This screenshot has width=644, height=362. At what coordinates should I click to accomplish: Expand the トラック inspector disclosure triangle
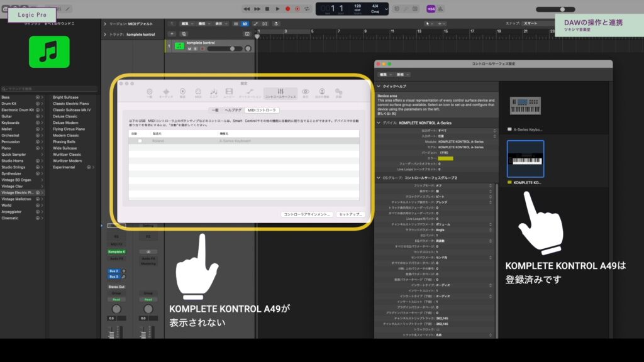(105, 35)
